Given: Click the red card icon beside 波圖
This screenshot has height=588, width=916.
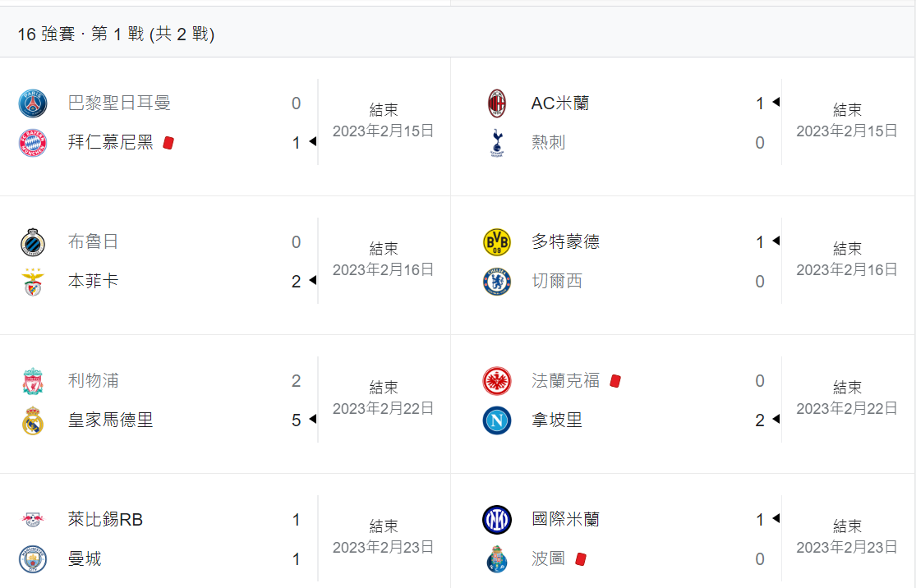Looking at the screenshot, I should tap(581, 559).
